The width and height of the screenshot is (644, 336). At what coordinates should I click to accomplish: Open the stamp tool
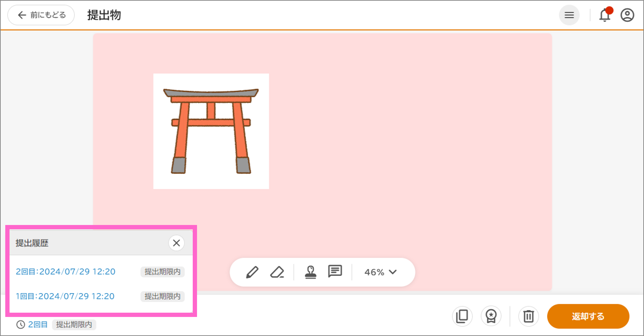coord(310,272)
